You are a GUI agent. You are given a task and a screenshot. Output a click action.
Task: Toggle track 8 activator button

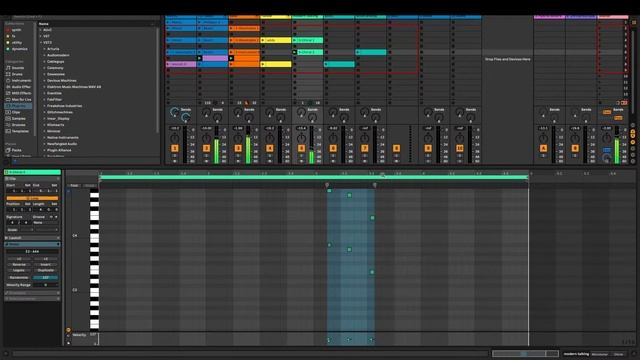tap(396, 149)
